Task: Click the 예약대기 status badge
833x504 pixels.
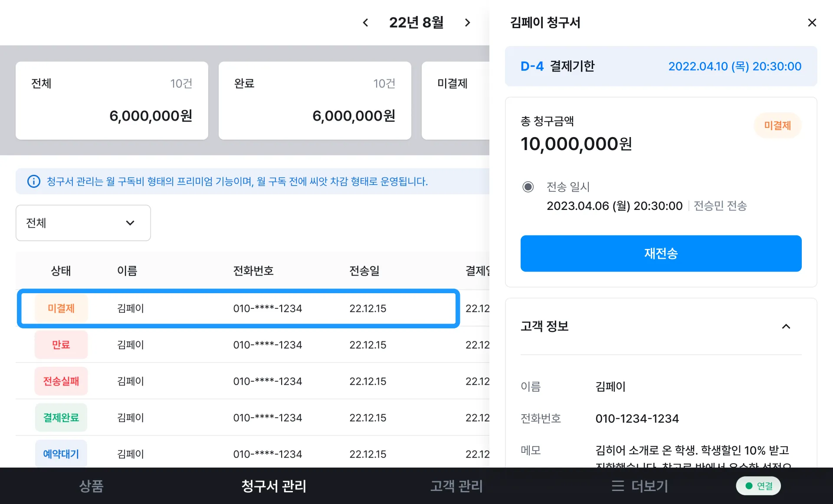Action: pyautogui.click(x=61, y=454)
